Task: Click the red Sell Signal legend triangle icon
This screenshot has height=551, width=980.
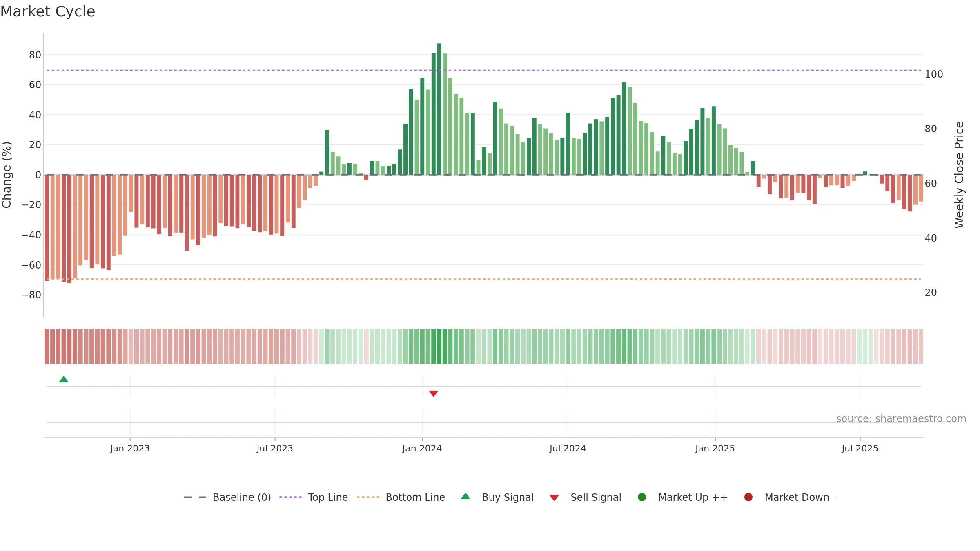Action: [x=554, y=498]
